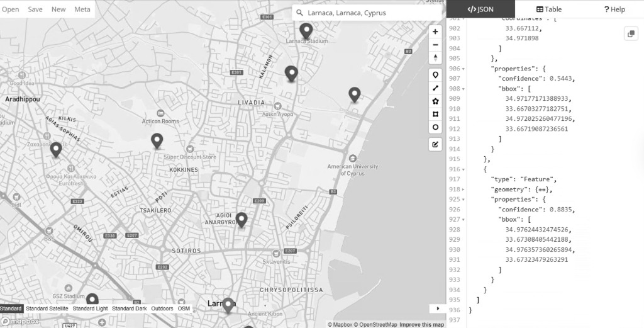Select the OSM map style
Screen dimensions: 644x328
pyautogui.click(x=184, y=308)
